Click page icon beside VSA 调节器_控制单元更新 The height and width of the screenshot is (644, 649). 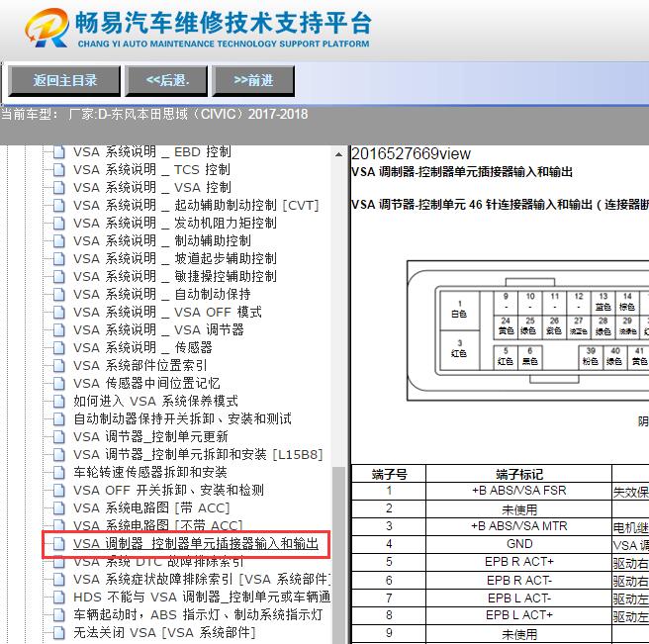59,436
